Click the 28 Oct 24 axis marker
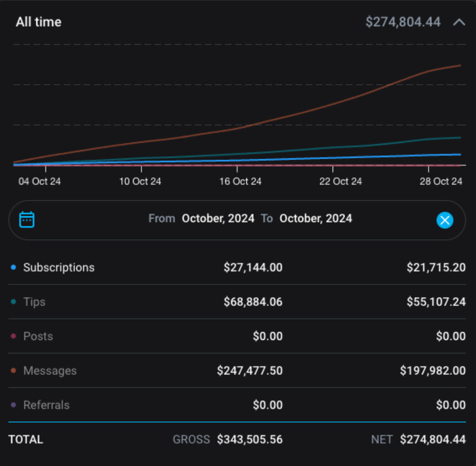 coord(441,181)
